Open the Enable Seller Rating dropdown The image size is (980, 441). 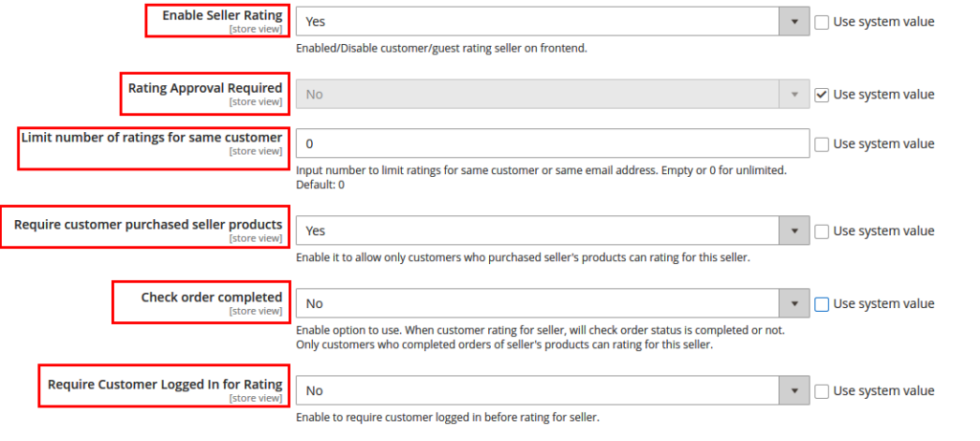coord(538,20)
